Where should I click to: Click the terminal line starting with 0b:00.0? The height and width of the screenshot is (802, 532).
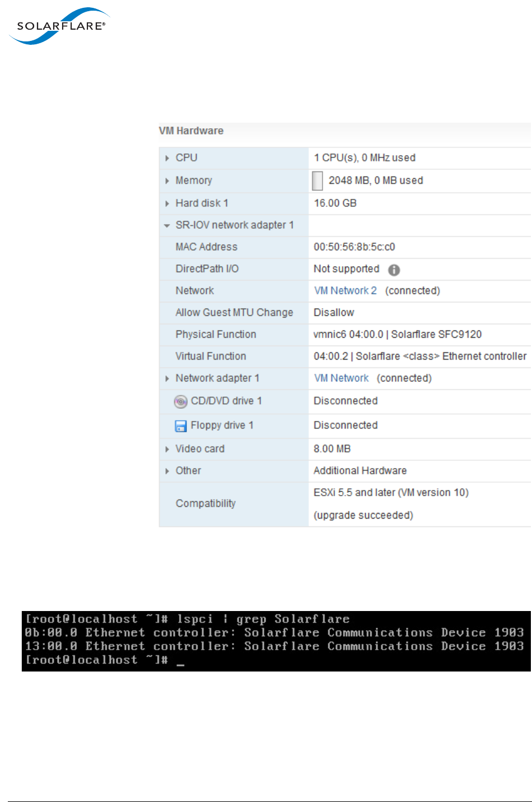click(274, 633)
